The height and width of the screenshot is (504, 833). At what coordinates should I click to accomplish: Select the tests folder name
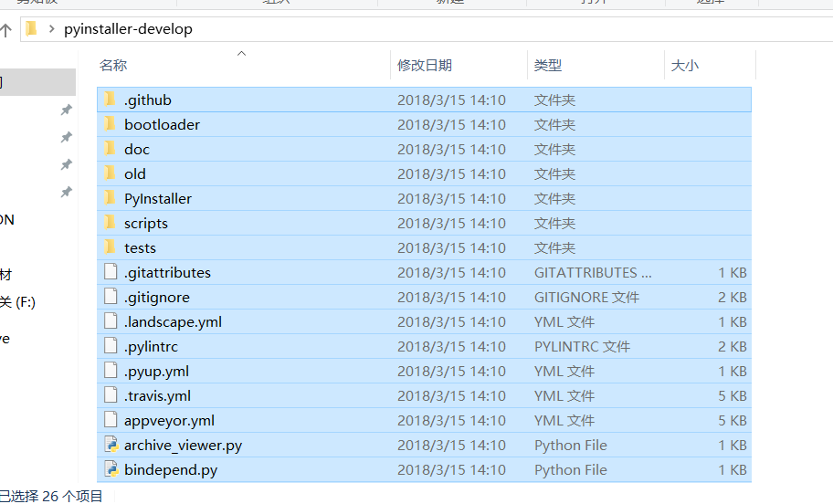[141, 248]
